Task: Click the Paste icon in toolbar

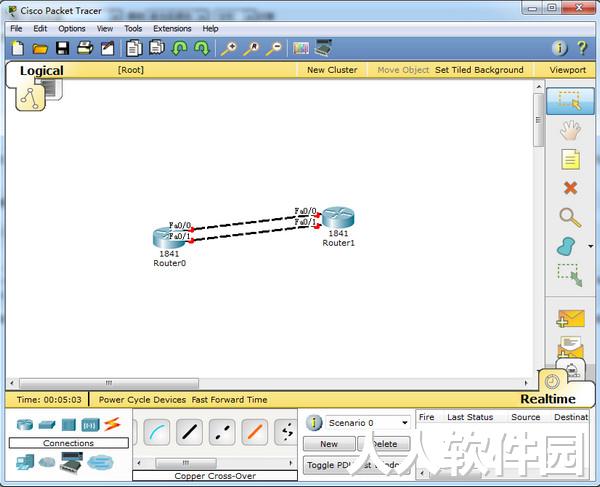Action: coord(157,48)
